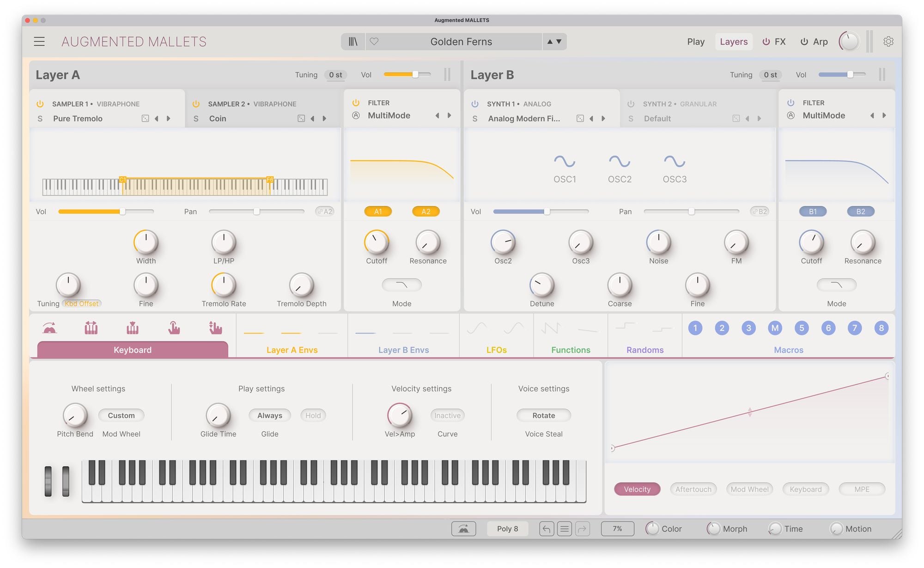Image resolution: width=924 pixels, height=568 pixels.
Task: Open the Glide mode Always dropdown
Action: 270,416
